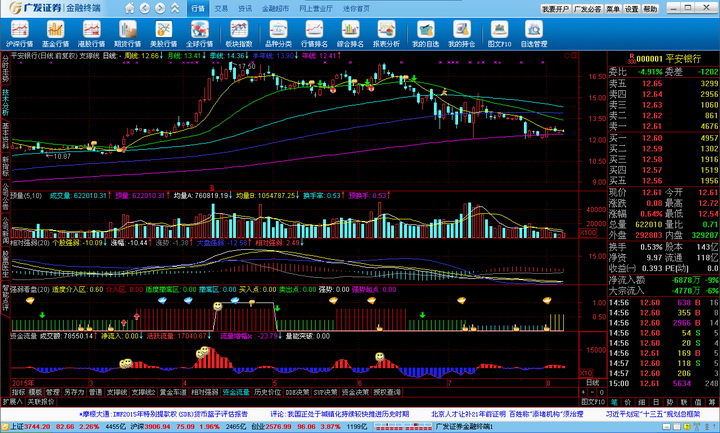The width and height of the screenshot is (720, 433).
Task: Switch to the 行情 top tab
Action: pos(198,9)
